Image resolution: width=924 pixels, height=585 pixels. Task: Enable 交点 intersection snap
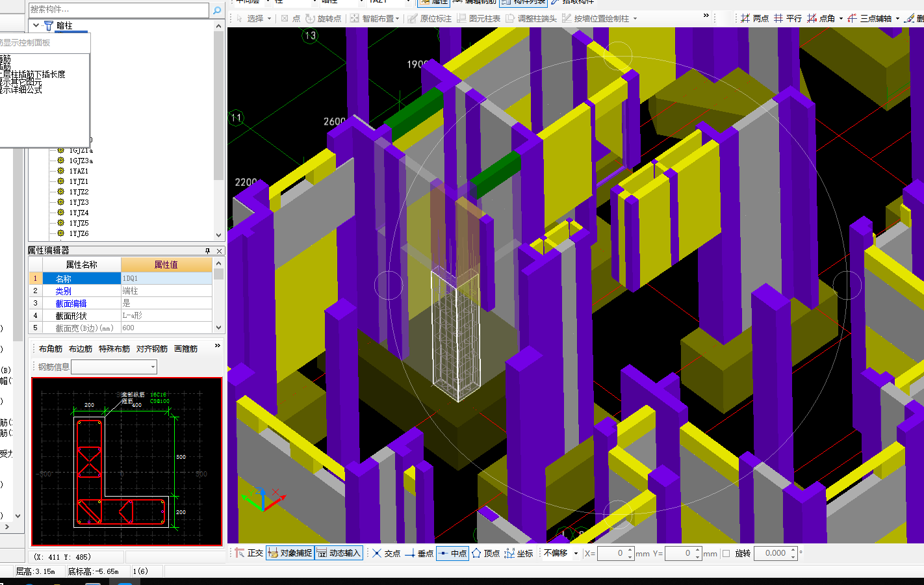tap(386, 553)
